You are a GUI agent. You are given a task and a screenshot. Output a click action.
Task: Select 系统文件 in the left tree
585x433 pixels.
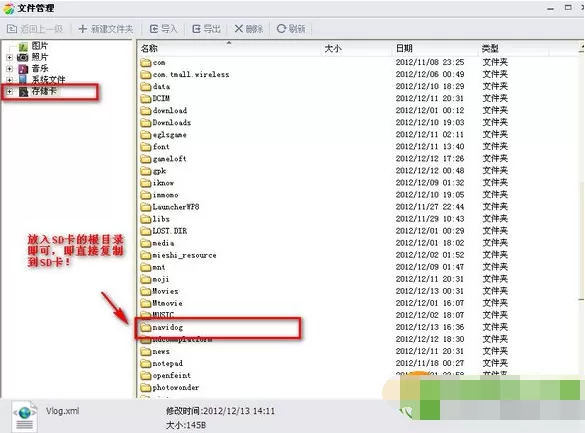[x=48, y=79]
